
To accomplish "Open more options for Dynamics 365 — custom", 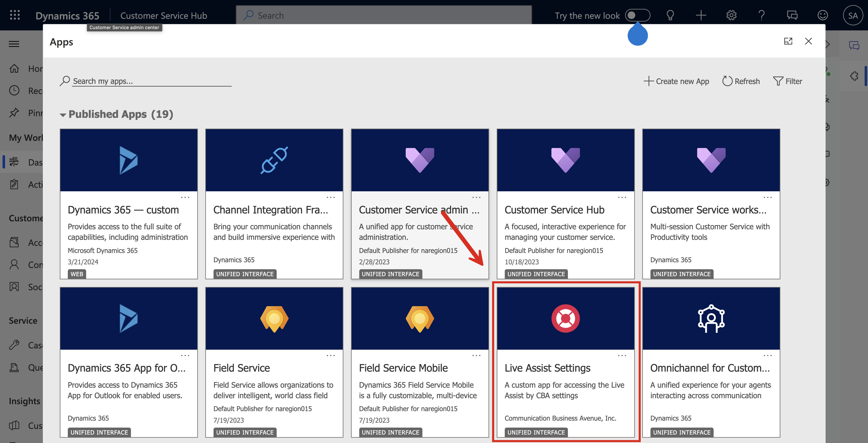I will coord(185,197).
